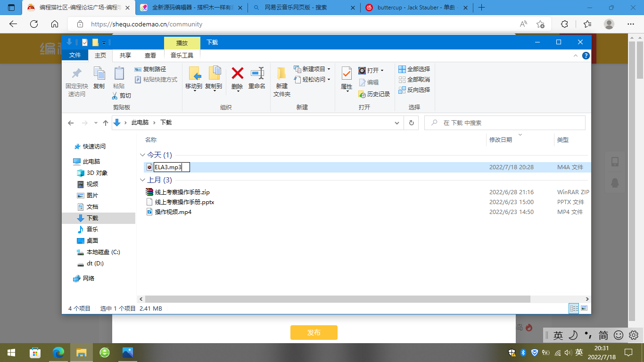Click Edge browser favorites star icon

(x=587, y=24)
